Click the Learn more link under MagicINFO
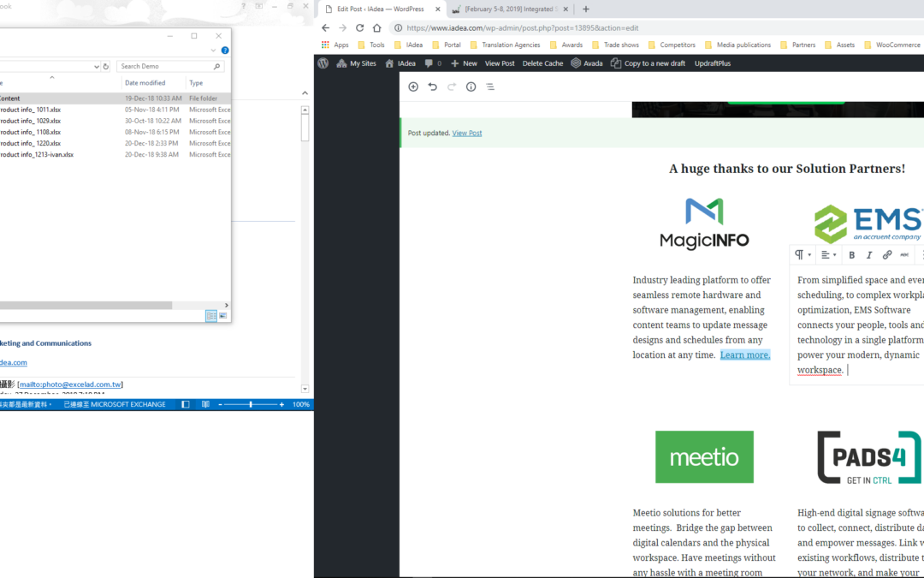 (x=745, y=355)
